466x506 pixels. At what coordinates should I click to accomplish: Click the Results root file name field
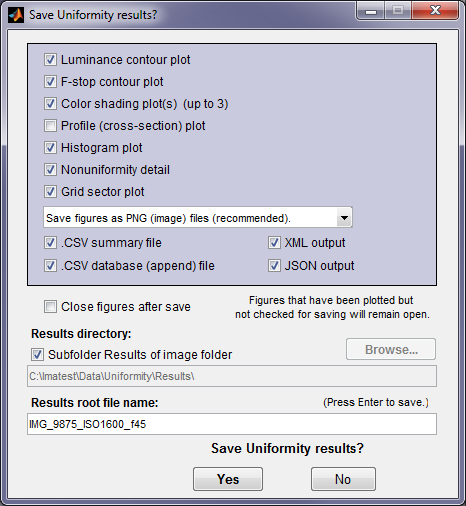click(x=232, y=424)
